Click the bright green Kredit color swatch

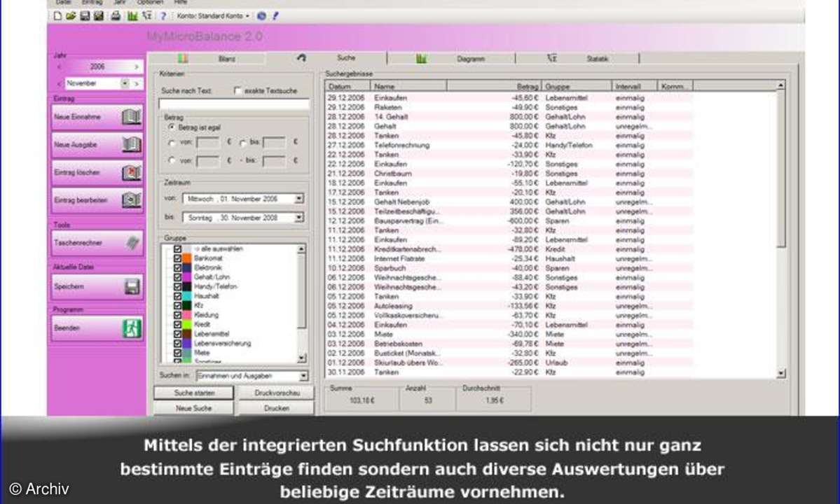click(x=187, y=325)
